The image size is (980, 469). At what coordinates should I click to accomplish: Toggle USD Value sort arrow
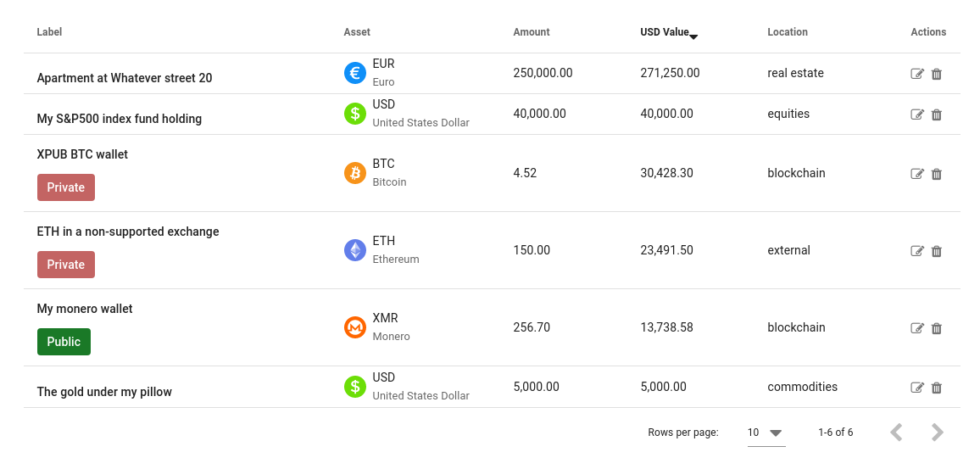693,37
